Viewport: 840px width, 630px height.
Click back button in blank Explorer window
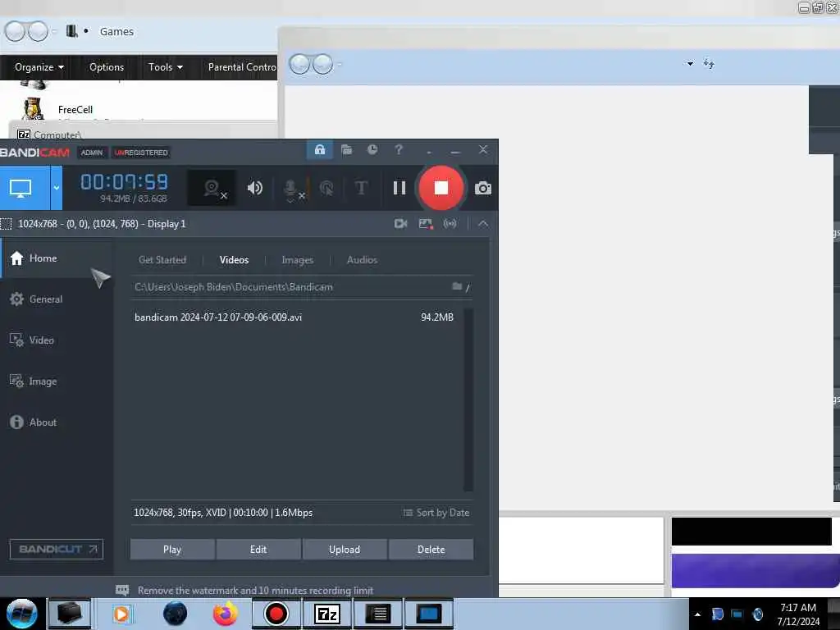(300, 64)
